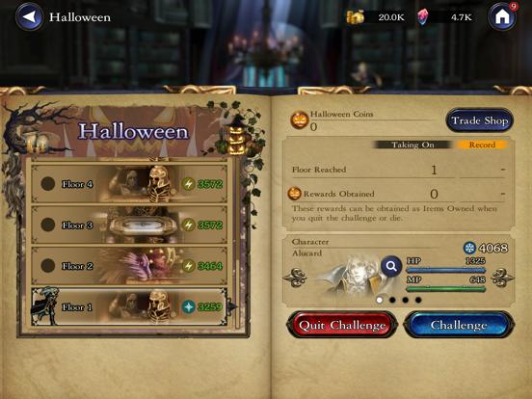Switch to next character with right ornament arrow

pyautogui.click(x=503, y=278)
